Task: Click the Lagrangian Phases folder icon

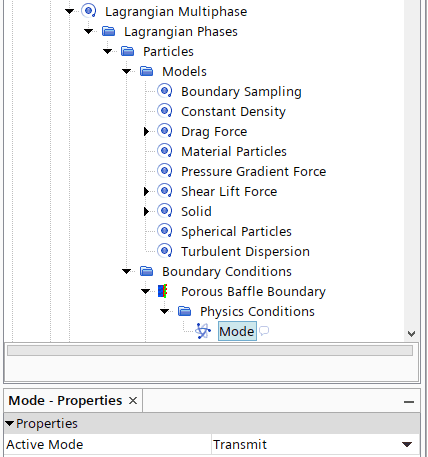Action: click(108, 31)
